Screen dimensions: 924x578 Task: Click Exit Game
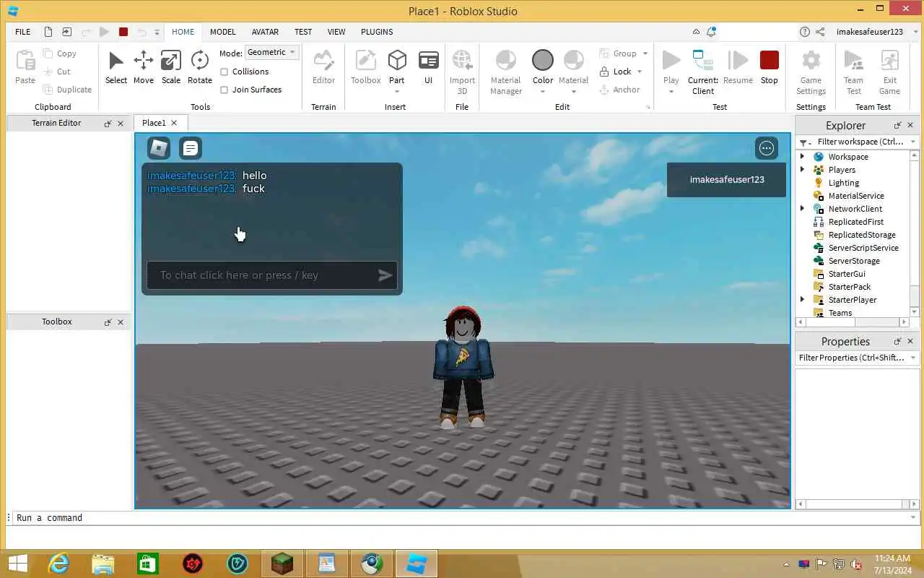[889, 72]
